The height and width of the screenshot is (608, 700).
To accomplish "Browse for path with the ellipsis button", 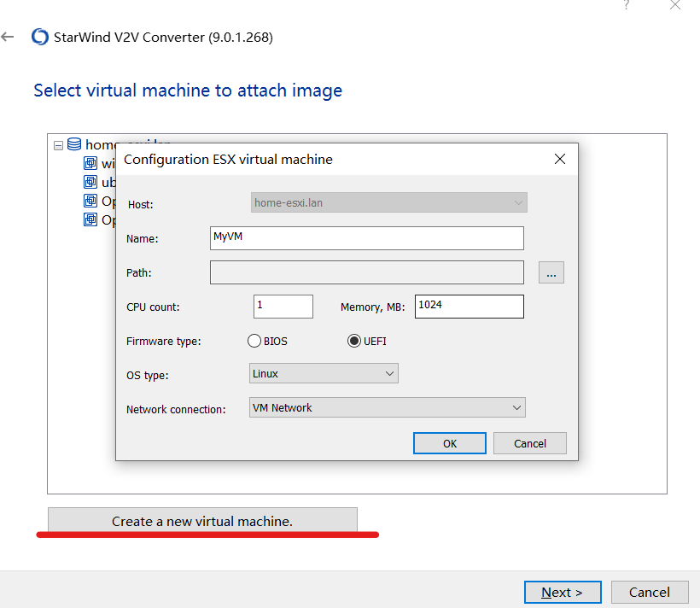I will tap(551, 272).
